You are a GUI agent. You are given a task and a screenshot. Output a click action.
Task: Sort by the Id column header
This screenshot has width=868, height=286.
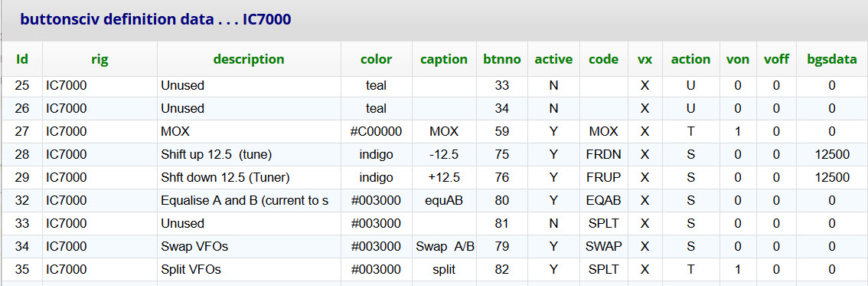click(x=21, y=59)
